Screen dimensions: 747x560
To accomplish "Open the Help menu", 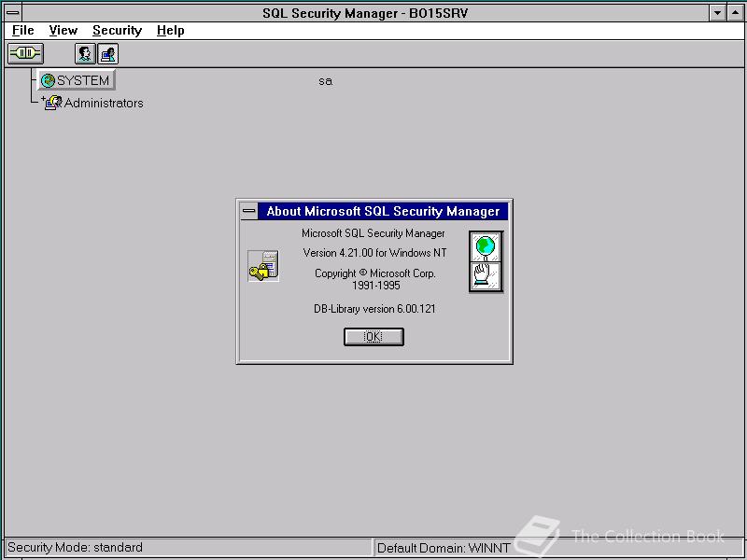I will (170, 31).
